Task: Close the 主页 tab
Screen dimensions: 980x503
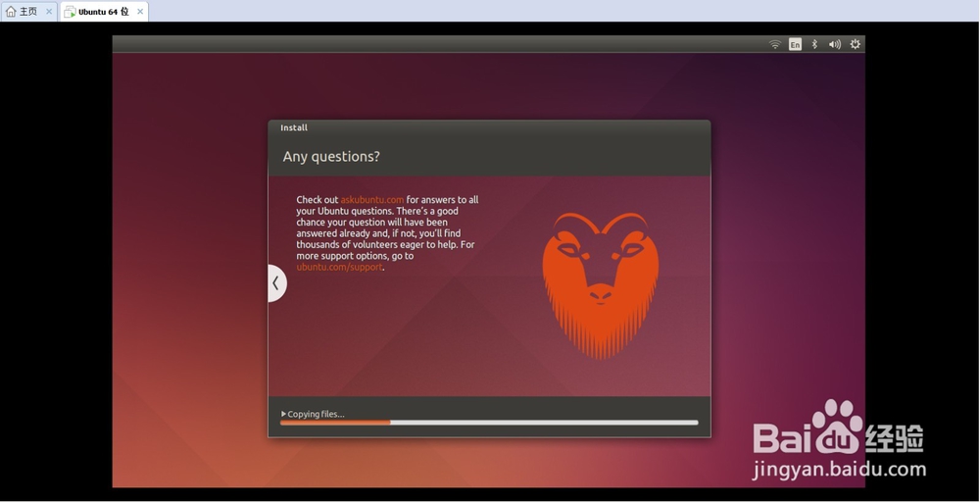Action: pos(49,11)
